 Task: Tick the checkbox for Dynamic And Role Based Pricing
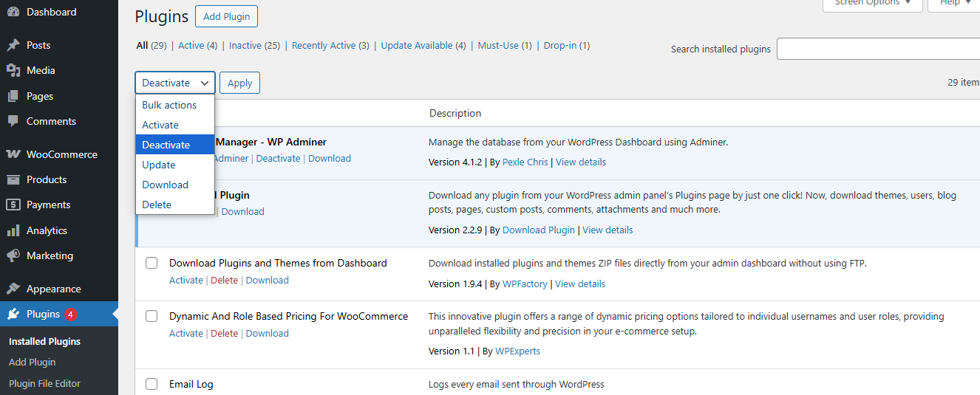pos(152,316)
